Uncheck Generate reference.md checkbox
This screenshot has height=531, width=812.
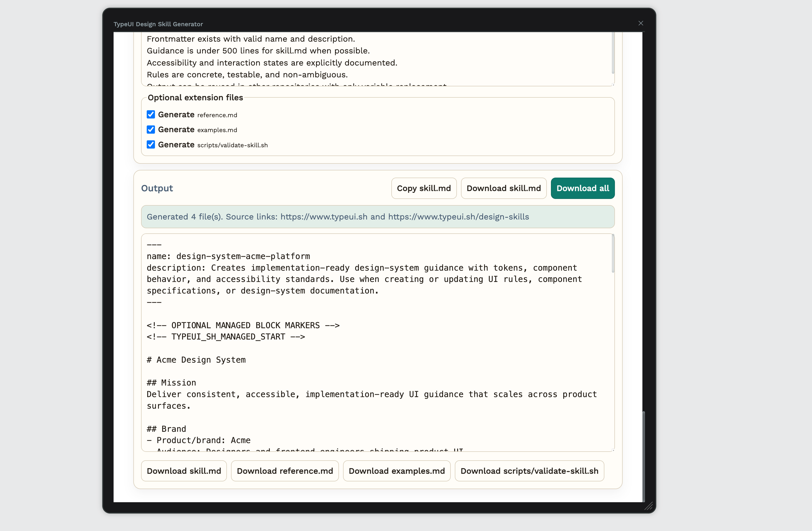click(x=151, y=115)
